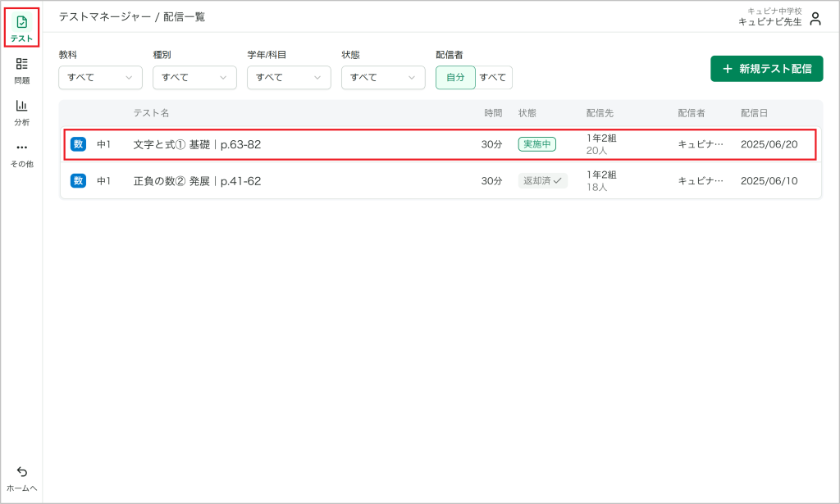Click the テスト名 column header
This screenshot has width=840, height=504.
click(x=151, y=113)
